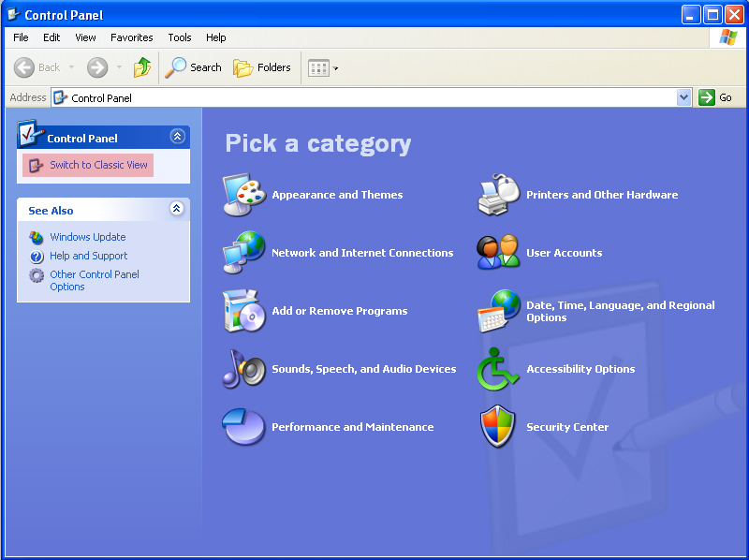Screen dimensions: 749x560
Task: Collapse the Control Panel sidebar panel
Action: 177,136
